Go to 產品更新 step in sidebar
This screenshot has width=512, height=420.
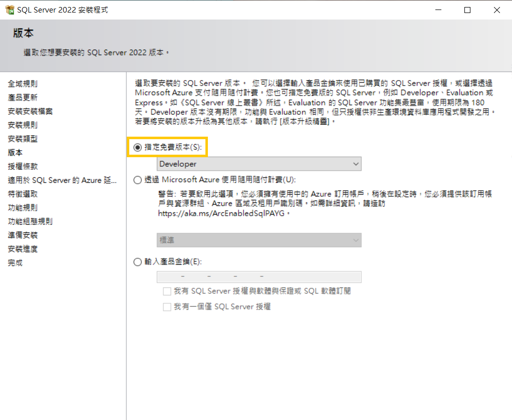(x=23, y=98)
